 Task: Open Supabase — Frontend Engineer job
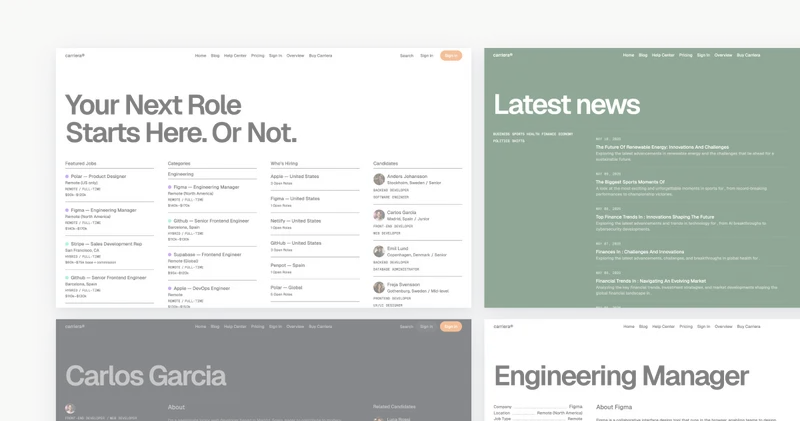[207, 255]
